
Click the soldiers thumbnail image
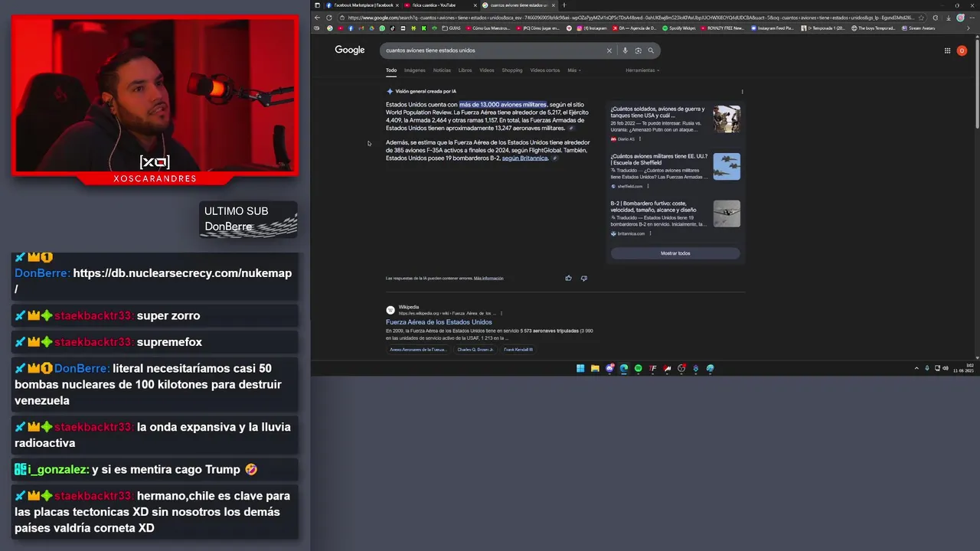[727, 119]
